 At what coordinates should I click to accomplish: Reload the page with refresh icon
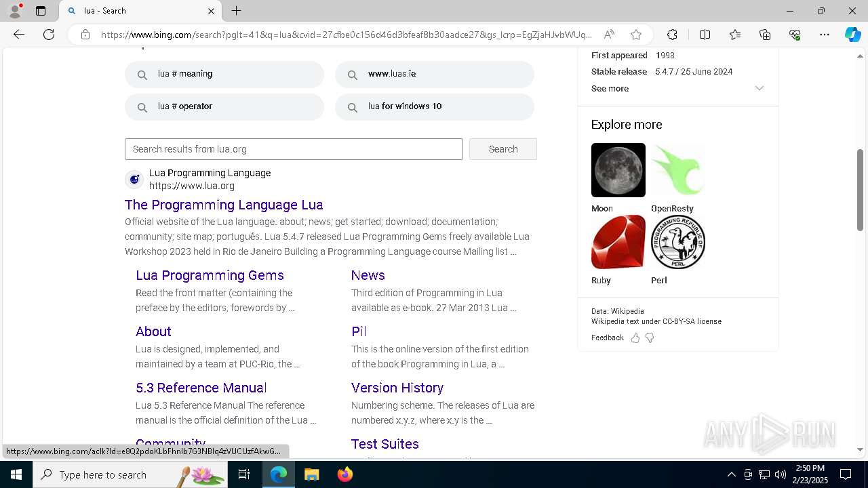pyautogui.click(x=49, y=35)
